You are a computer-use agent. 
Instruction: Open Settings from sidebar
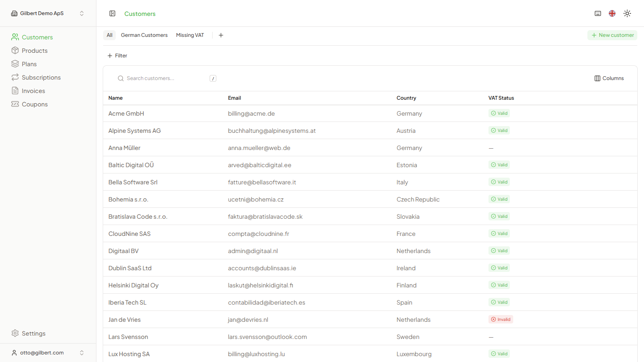34,334
